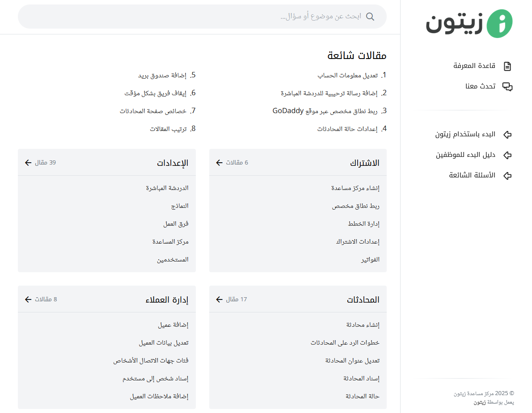Open البدء باستخدام زيتون sidebar link
Screen dimensions: 532x413
tap(465, 134)
